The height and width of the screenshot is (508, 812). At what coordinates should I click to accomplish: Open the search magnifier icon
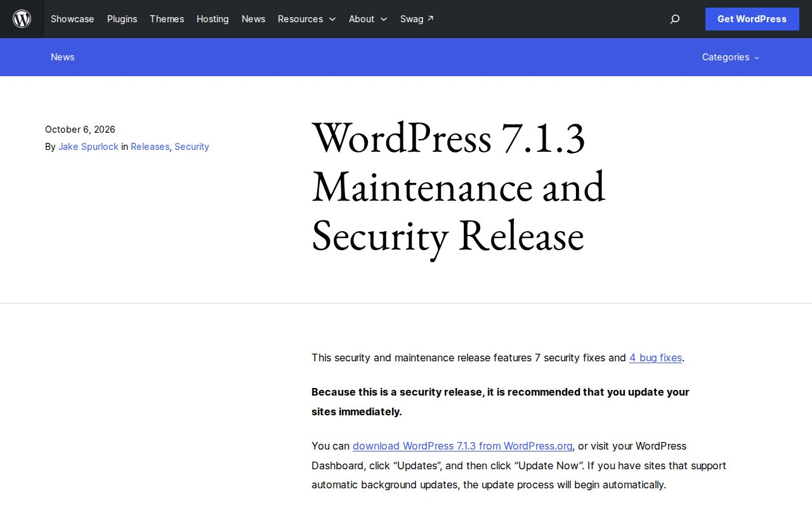pyautogui.click(x=675, y=19)
